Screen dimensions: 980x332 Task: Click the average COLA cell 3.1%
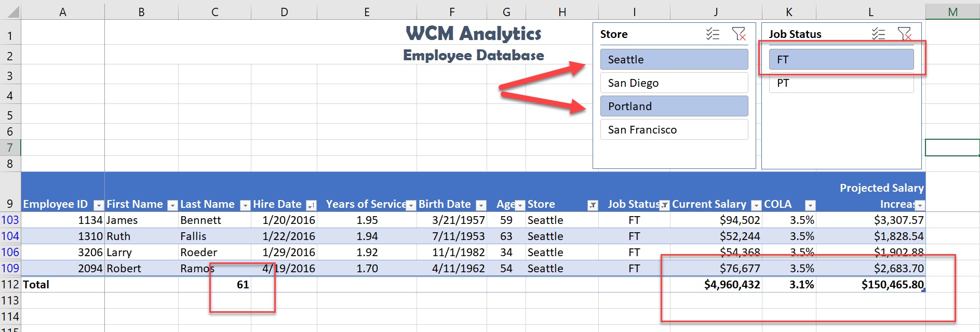[789, 284]
